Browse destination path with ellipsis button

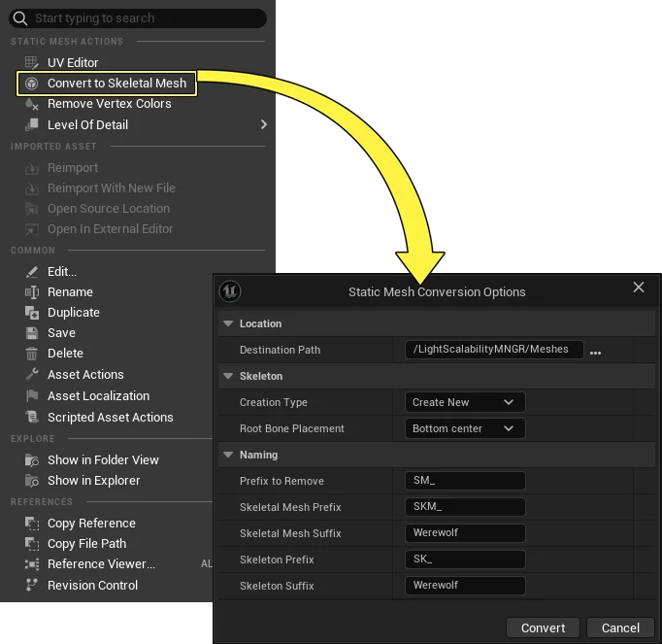[x=595, y=353]
